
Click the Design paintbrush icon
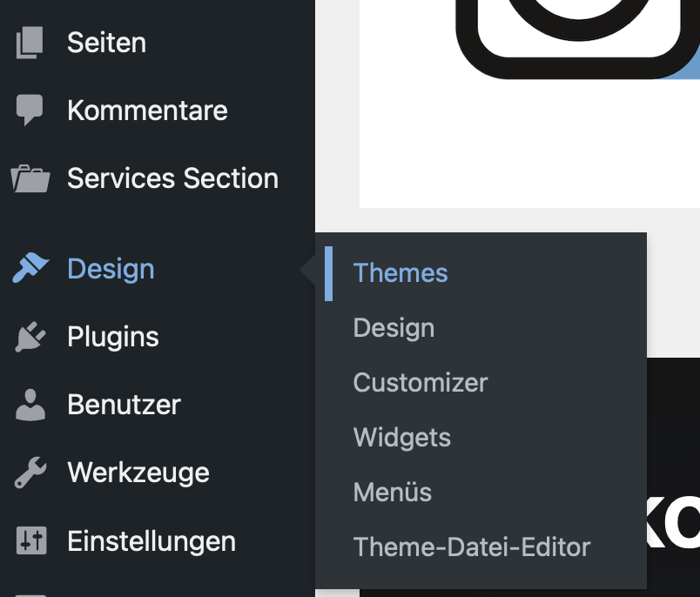pyautogui.click(x=30, y=269)
